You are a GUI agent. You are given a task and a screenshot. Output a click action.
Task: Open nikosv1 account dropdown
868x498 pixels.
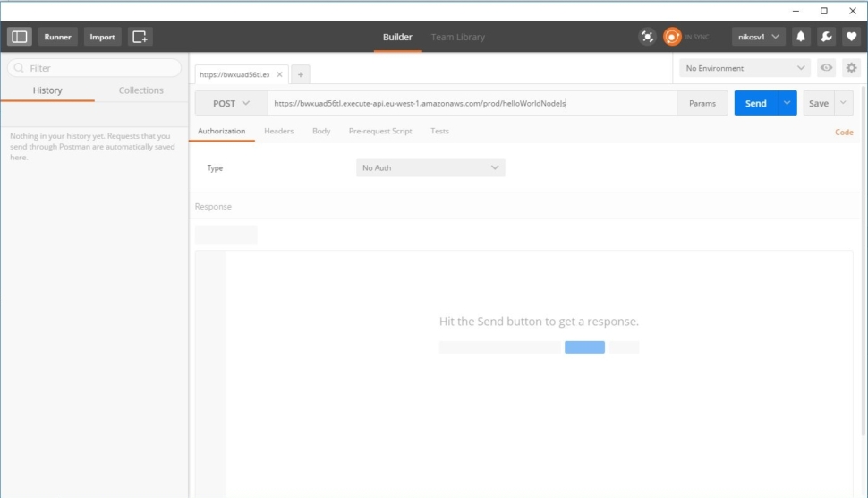(759, 37)
